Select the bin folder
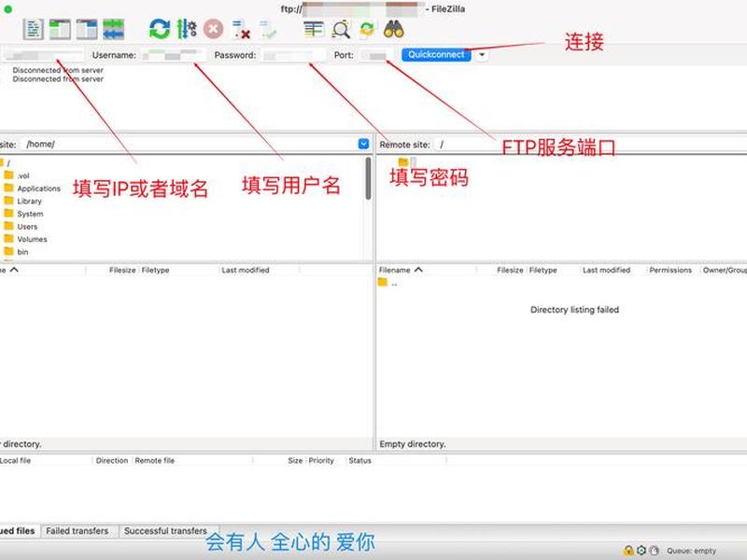 click(22, 252)
